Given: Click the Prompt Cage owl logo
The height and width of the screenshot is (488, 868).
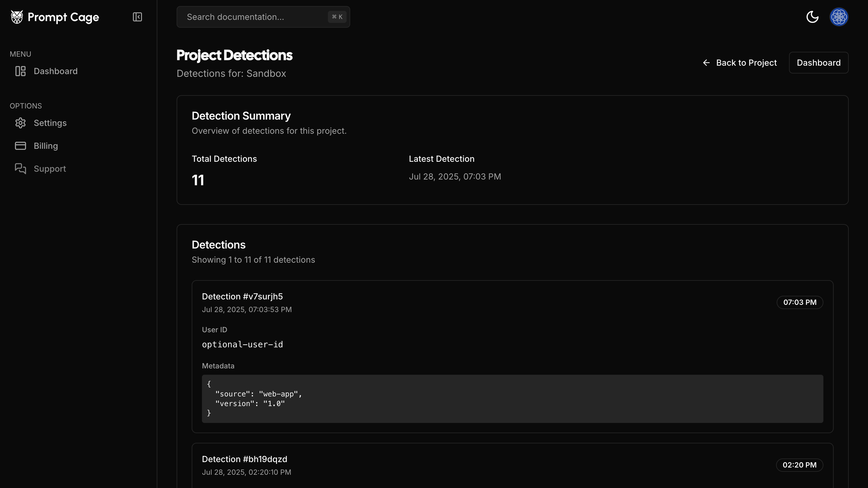Looking at the screenshot, I should [17, 17].
